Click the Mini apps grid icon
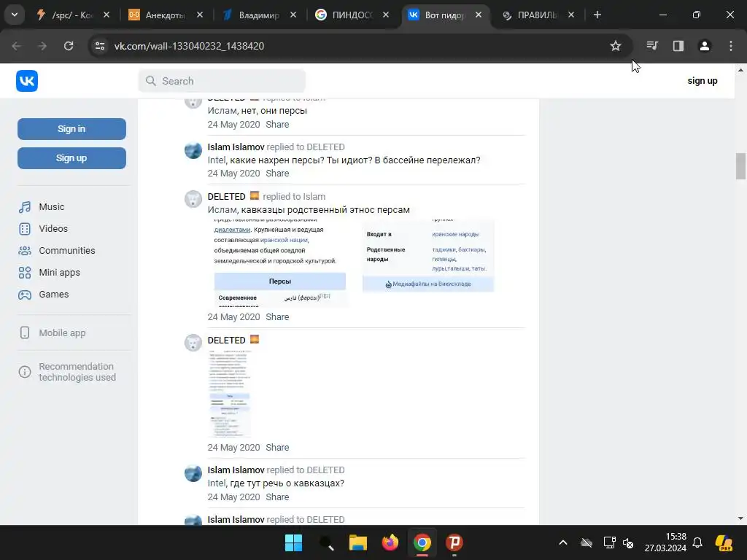747x560 pixels. point(25,273)
